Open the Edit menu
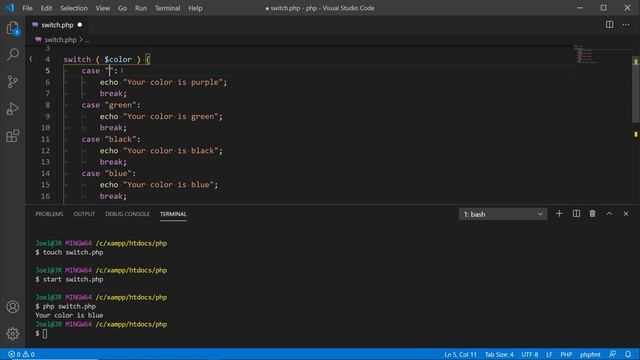The width and height of the screenshot is (640, 360). [46, 8]
